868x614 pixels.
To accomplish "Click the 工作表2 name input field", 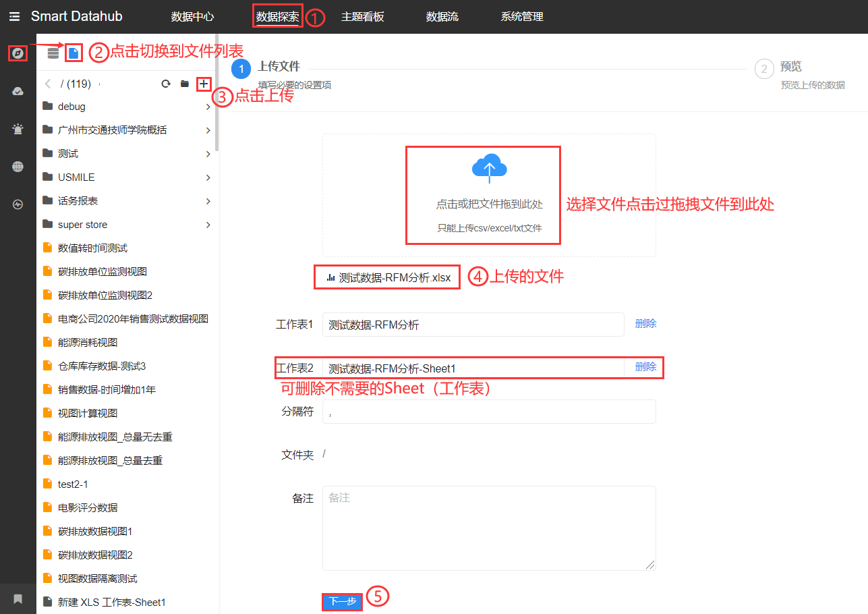I will (473, 368).
